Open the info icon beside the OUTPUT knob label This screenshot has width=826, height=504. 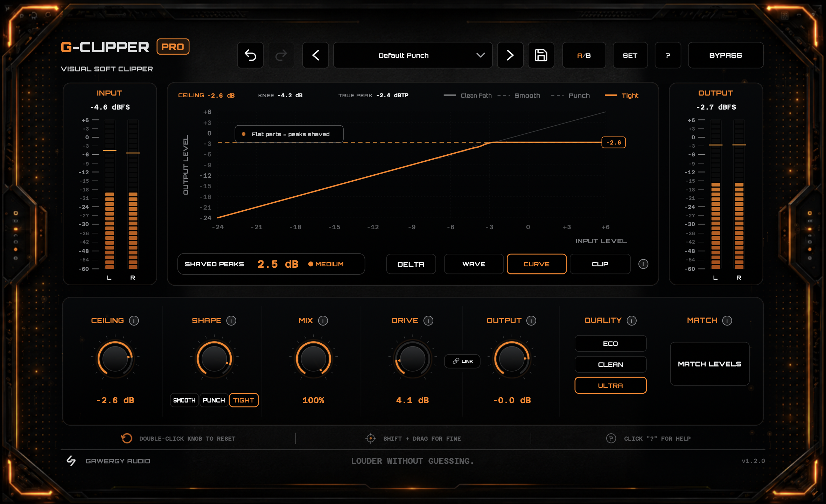(x=531, y=321)
